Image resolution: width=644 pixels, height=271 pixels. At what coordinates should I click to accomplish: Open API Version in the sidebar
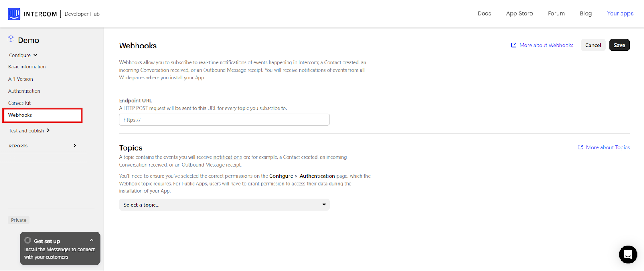pos(21,79)
